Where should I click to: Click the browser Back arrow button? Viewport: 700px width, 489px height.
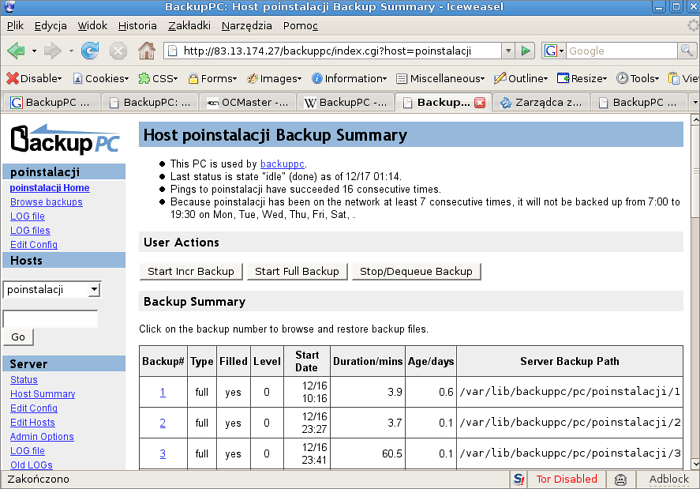coord(16,50)
